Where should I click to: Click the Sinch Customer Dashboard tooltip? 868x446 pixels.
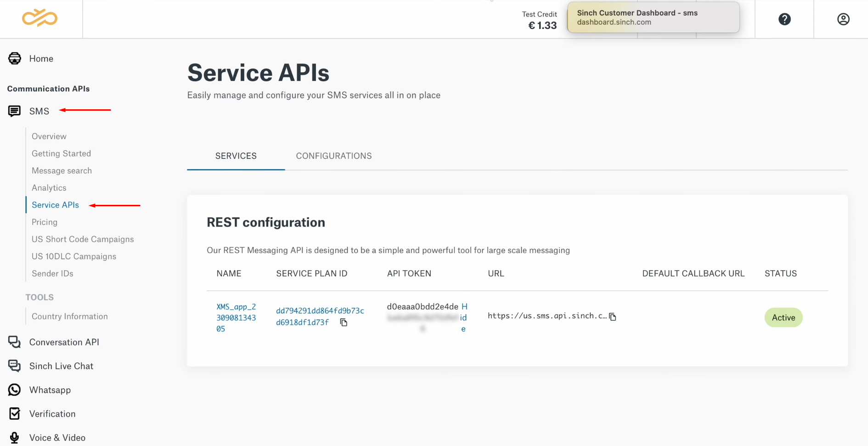pos(653,17)
